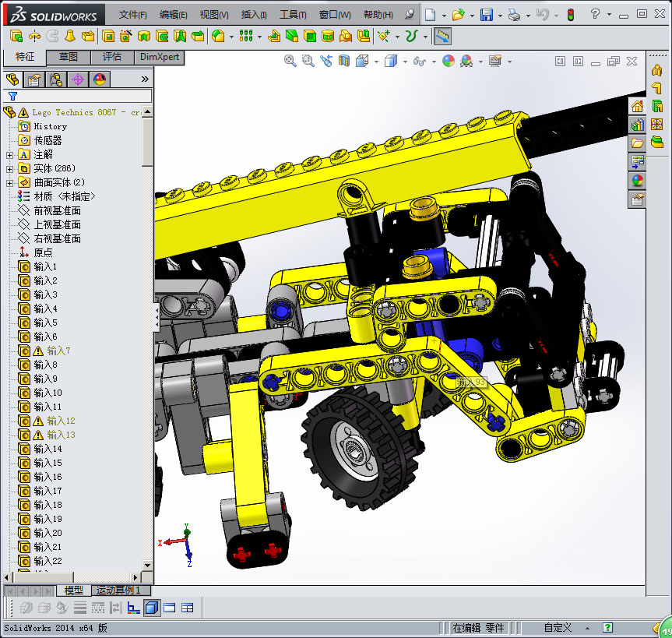
Task: Open the Hole Wizard tool
Action: pos(126,37)
